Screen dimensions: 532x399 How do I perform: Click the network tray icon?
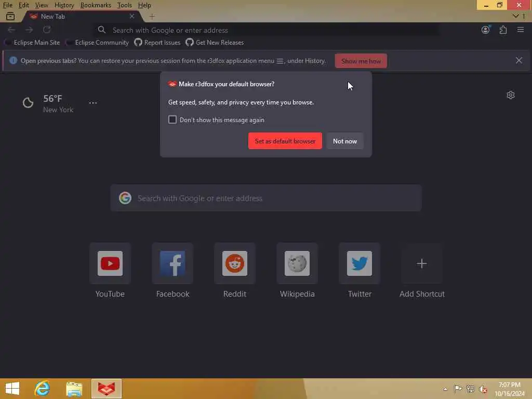[x=470, y=389]
